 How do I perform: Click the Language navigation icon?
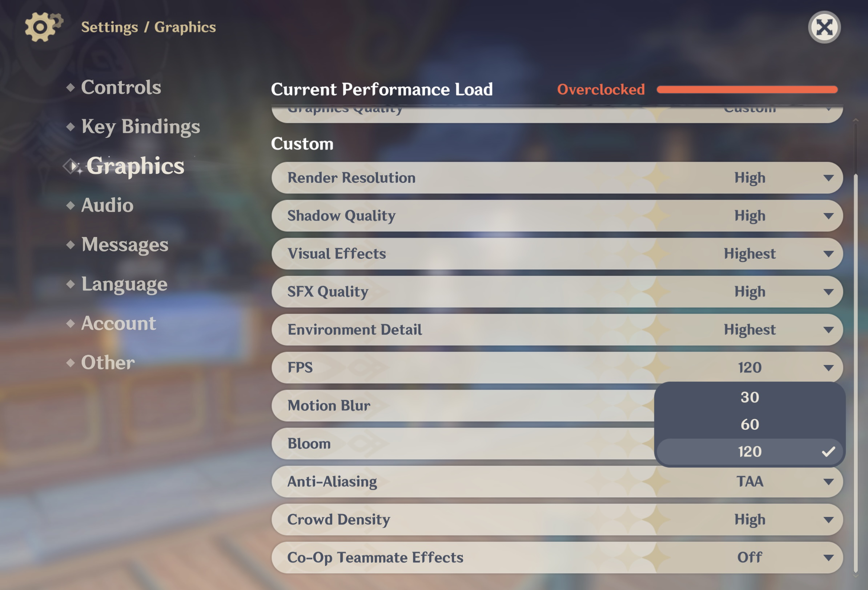coord(71,283)
